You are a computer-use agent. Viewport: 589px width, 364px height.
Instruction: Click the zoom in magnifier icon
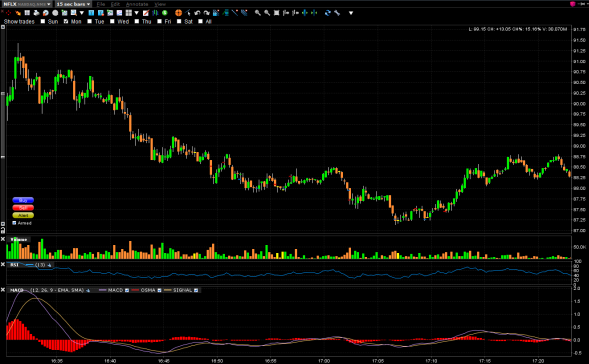pos(258,13)
